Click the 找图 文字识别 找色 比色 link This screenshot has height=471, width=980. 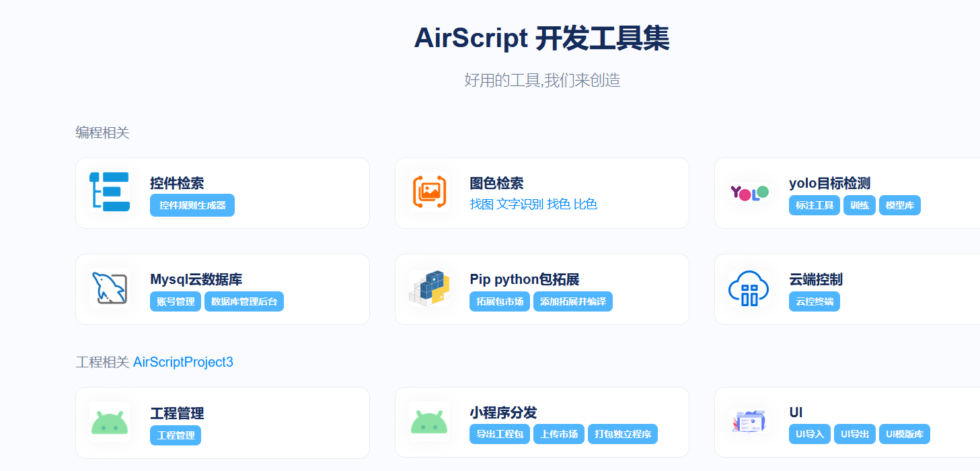533,204
